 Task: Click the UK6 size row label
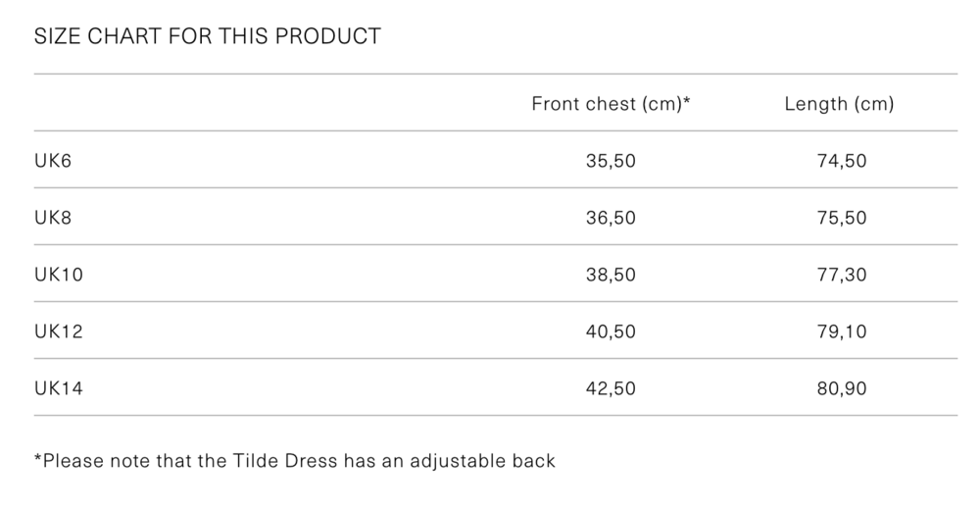pyautogui.click(x=53, y=161)
